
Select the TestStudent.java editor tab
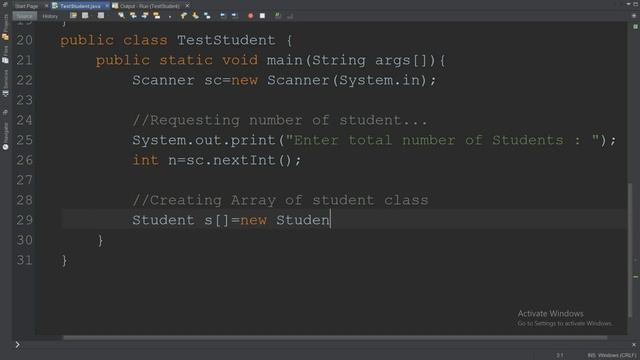click(80, 6)
